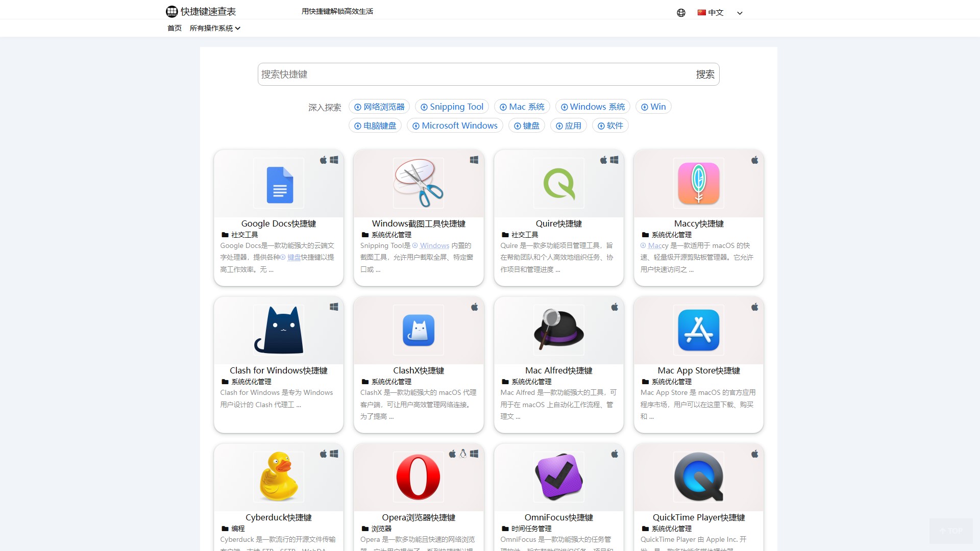
Task: Select the Maccy feather icon
Action: [x=698, y=184]
